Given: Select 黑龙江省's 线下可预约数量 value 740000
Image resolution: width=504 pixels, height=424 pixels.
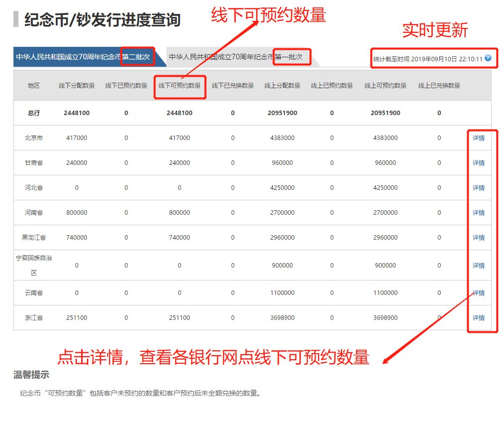Looking at the screenshot, I should 179,238.
